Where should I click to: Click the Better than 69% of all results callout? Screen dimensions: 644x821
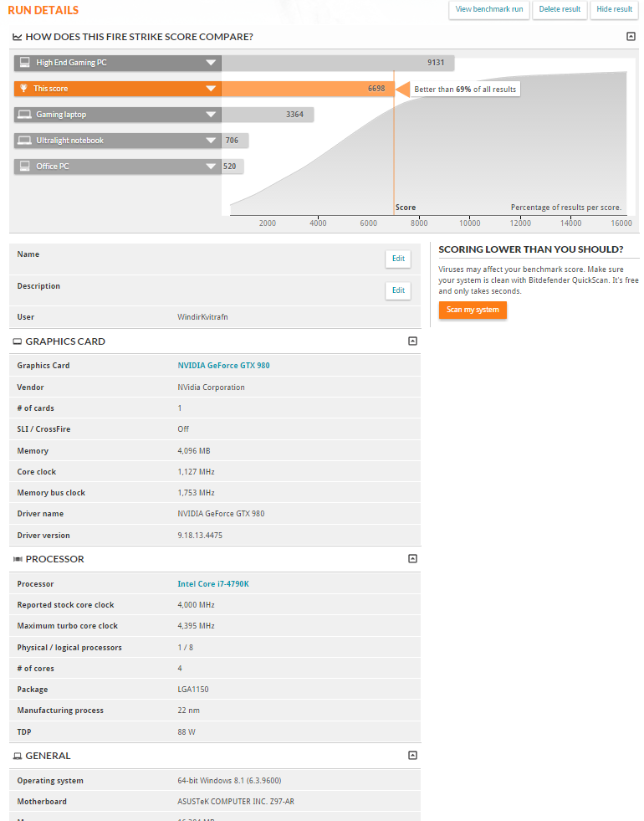point(464,89)
